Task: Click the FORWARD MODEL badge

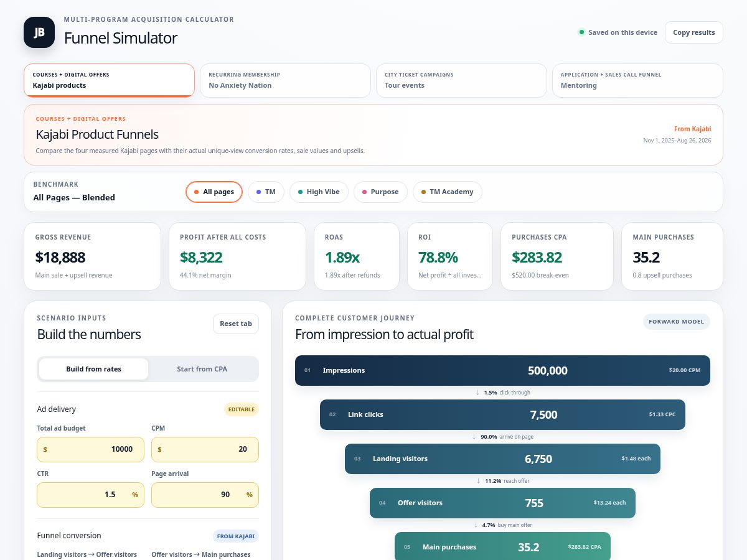Action: (x=677, y=322)
